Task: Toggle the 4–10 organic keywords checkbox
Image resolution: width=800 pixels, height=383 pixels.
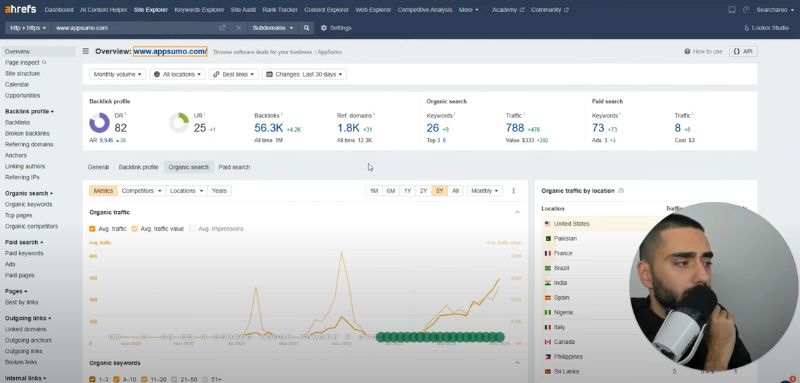Action: [117, 379]
